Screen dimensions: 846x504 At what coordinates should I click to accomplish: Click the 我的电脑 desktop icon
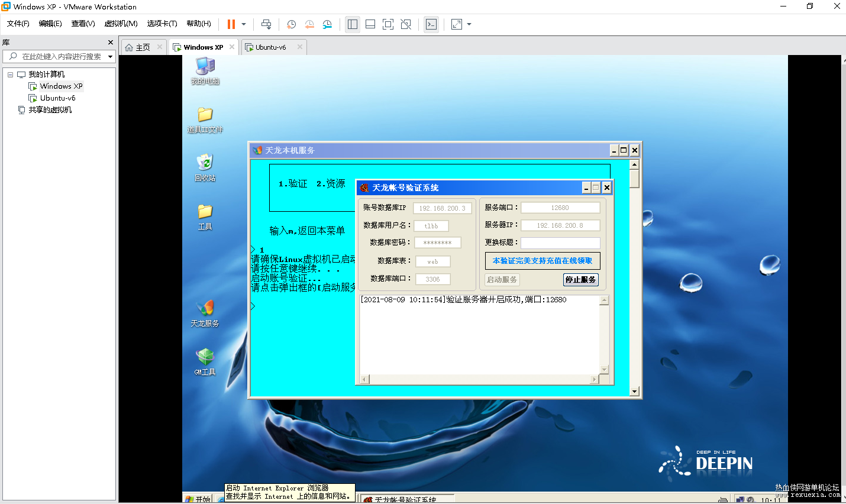point(205,71)
